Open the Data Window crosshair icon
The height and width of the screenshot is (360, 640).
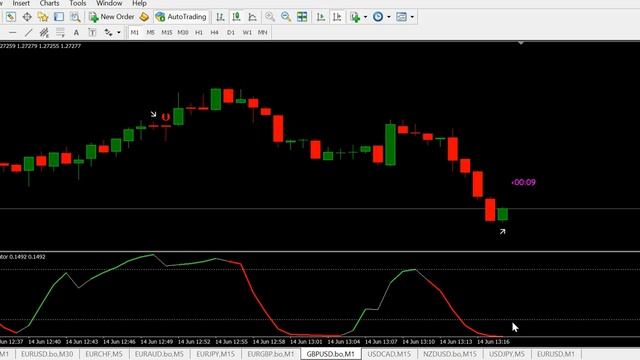click(27, 17)
